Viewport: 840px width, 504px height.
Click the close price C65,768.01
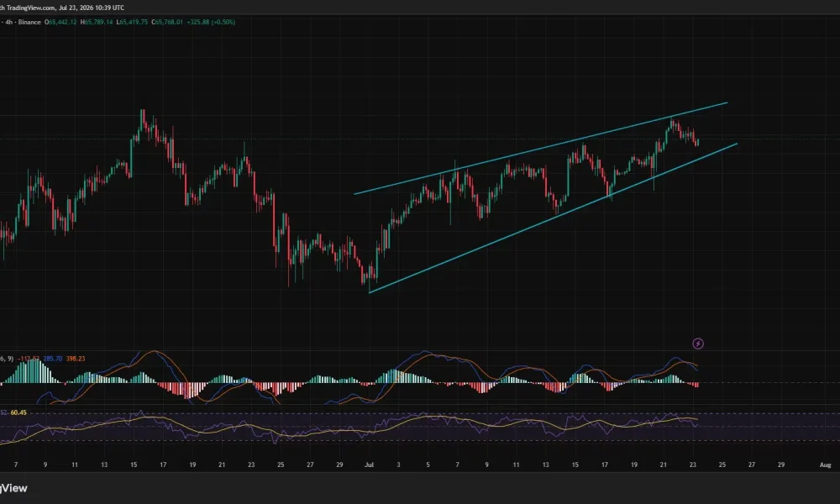pyautogui.click(x=167, y=22)
